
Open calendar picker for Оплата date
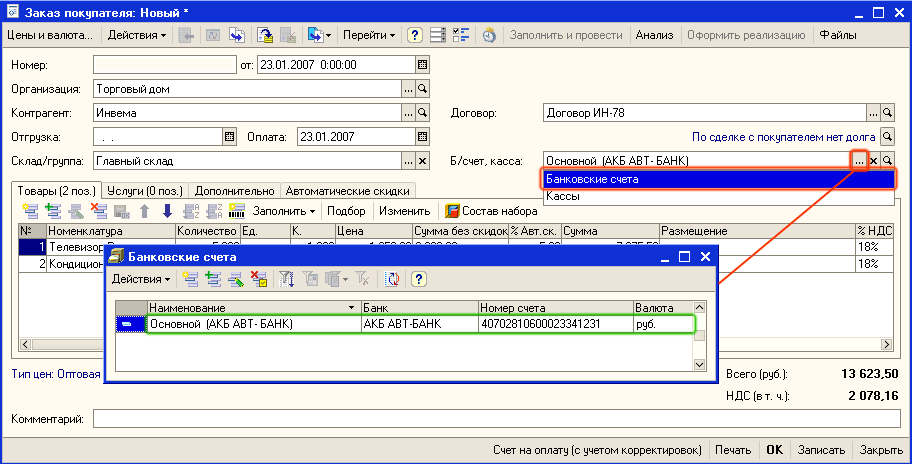tap(423, 137)
